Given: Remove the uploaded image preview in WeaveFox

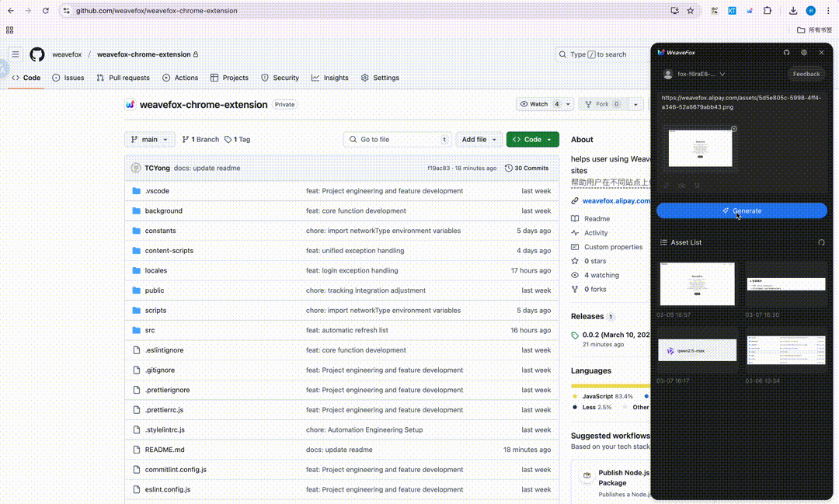Looking at the screenshot, I should click(x=734, y=129).
